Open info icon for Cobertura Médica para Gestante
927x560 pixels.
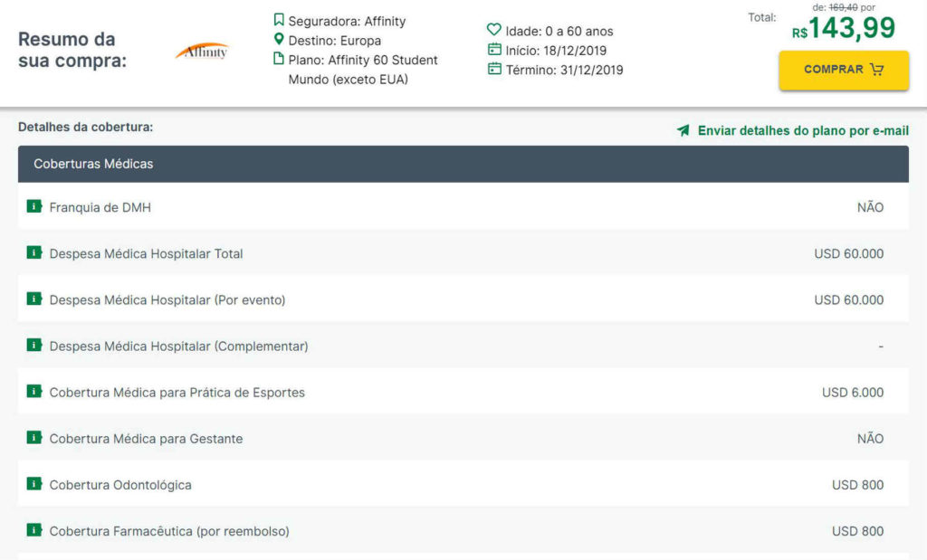coord(34,437)
